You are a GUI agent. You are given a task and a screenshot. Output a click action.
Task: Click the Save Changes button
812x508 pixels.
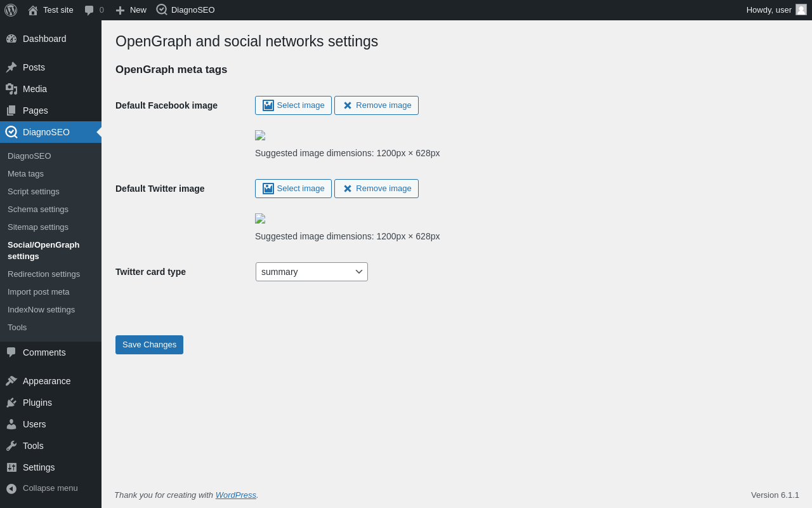tap(149, 345)
